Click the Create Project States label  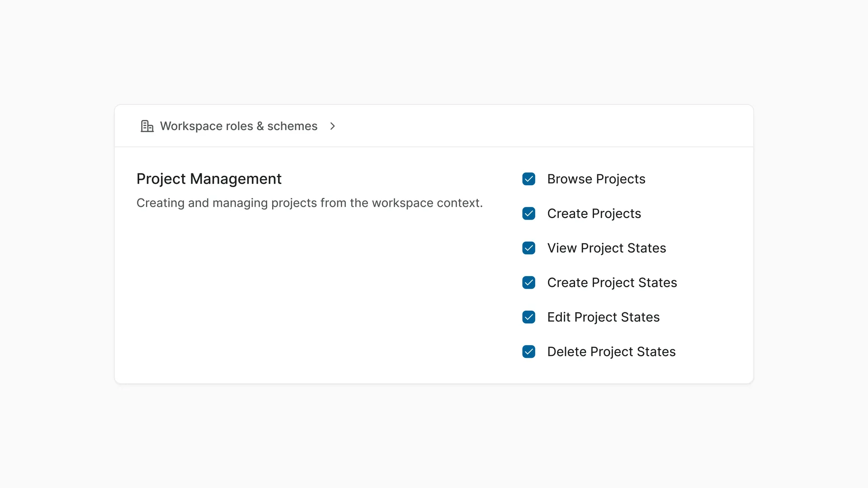point(612,282)
